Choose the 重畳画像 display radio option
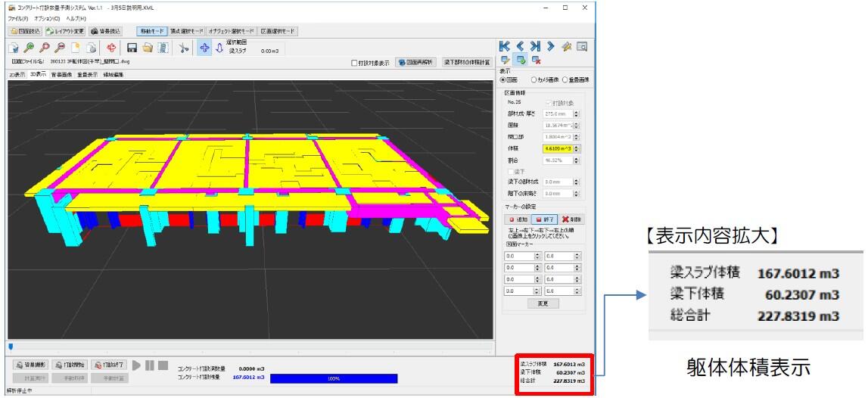The width and height of the screenshot is (868, 398). (x=564, y=79)
